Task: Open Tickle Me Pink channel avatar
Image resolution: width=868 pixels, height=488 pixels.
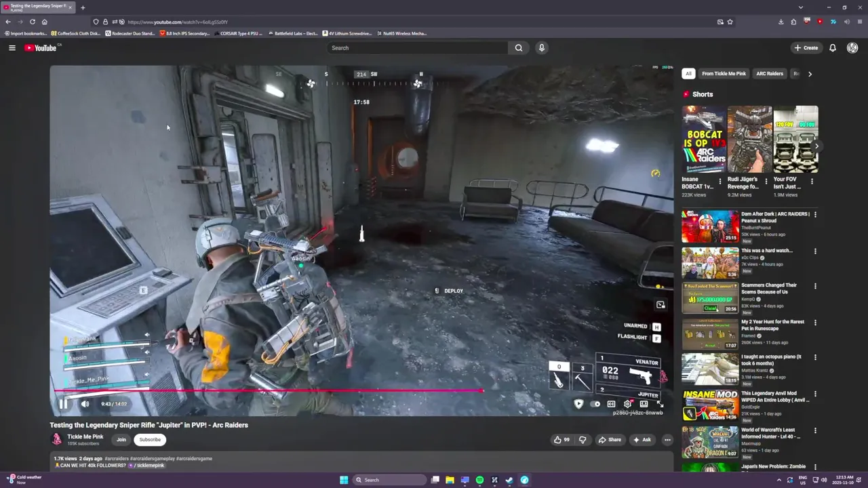Action: tap(57, 439)
